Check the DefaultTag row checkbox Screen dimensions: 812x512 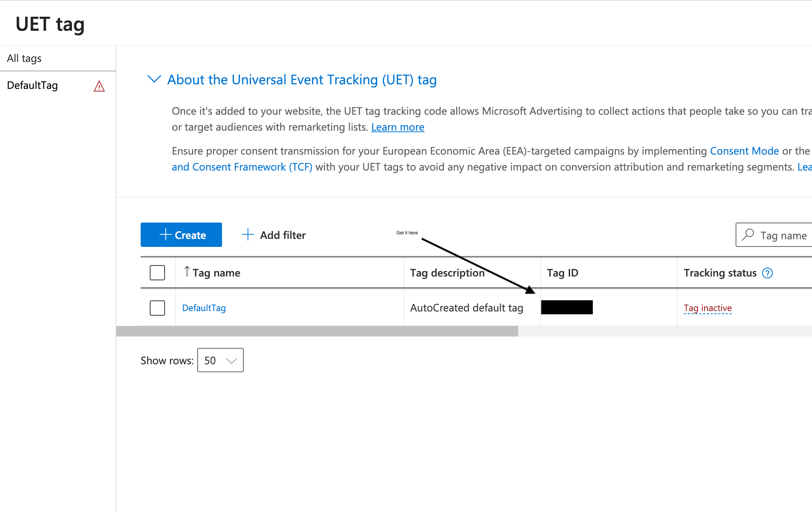pos(157,308)
